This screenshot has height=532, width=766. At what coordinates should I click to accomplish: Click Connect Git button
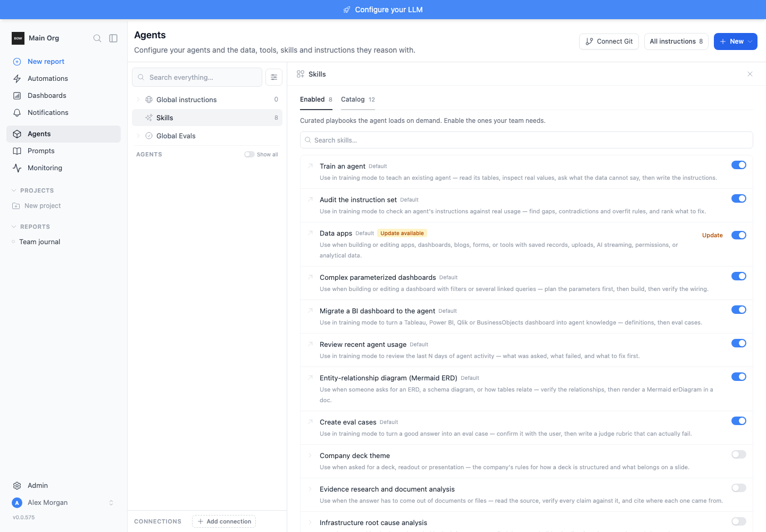coord(609,41)
